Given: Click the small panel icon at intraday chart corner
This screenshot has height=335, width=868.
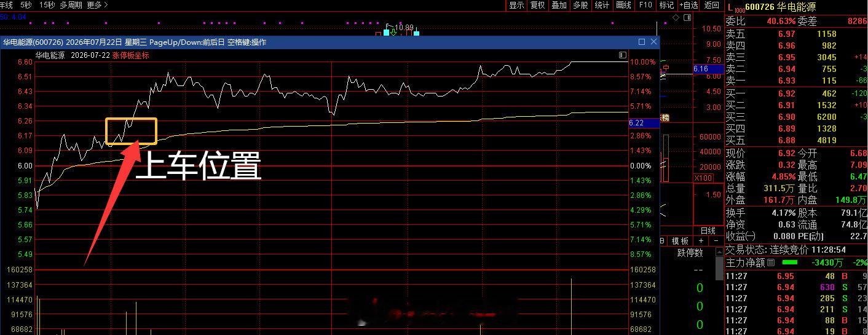Looking at the screenshot, I should pyautogui.click(x=623, y=55).
